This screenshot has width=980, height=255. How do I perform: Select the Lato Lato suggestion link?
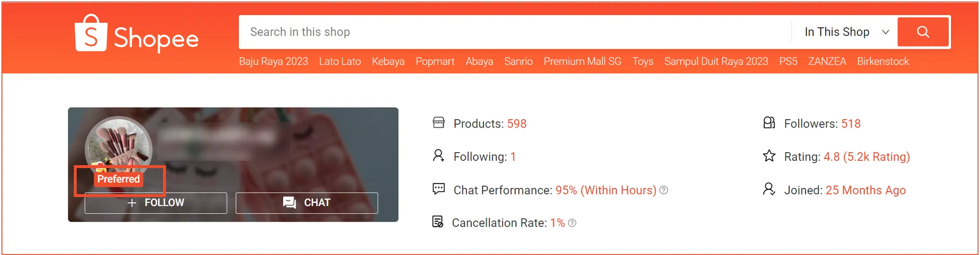click(340, 61)
